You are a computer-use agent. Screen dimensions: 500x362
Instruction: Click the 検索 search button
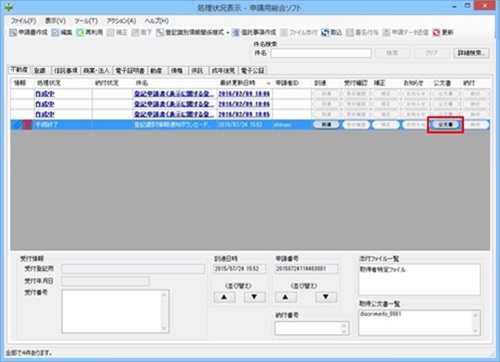(392, 53)
